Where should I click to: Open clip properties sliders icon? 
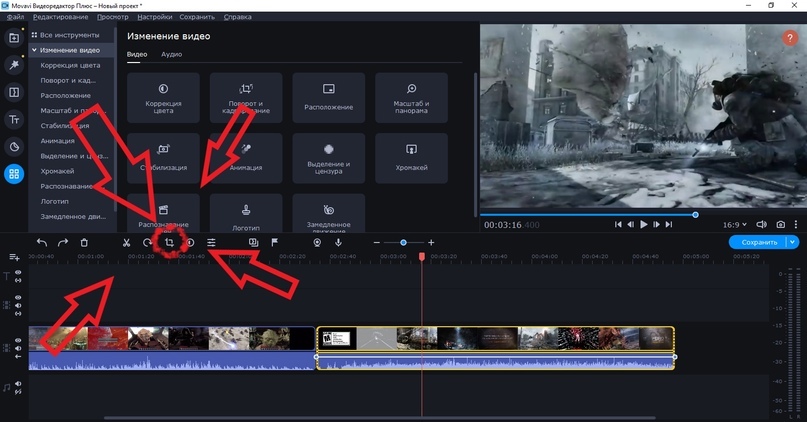(x=211, y=242)
